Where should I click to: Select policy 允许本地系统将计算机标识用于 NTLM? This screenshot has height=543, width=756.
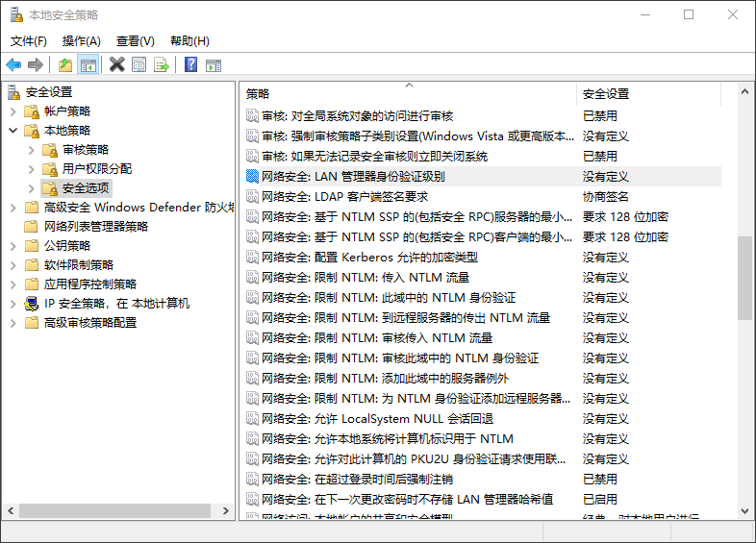click(x=388, y=439)
